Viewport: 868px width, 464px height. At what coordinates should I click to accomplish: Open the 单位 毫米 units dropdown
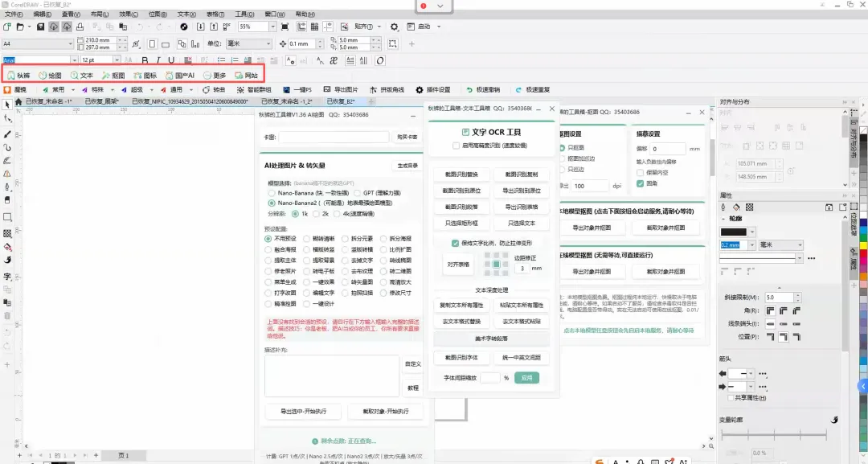pyautogui.click(x=268, y=43)
